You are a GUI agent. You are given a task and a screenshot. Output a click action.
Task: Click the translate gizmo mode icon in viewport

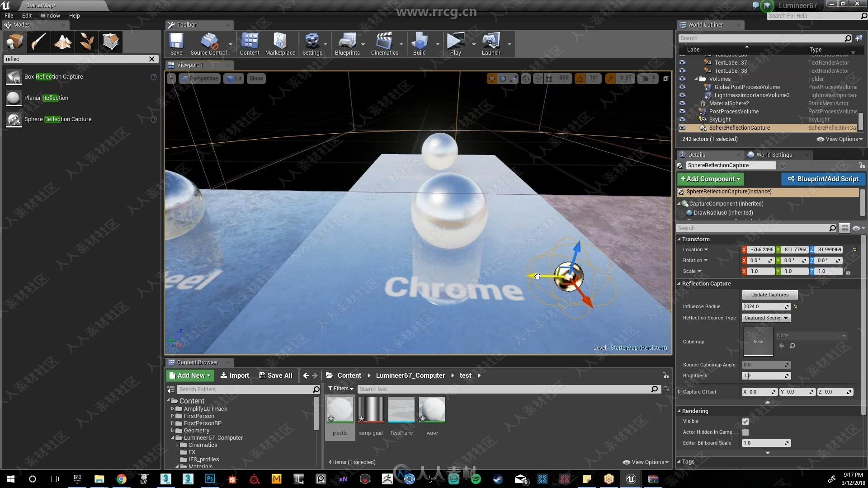coord(491,79)
